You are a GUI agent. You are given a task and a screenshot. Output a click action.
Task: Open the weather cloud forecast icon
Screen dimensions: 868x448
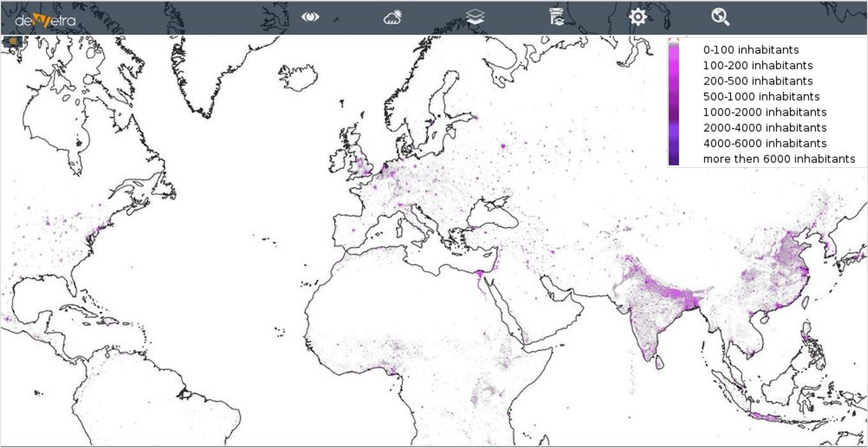(393, 18)
